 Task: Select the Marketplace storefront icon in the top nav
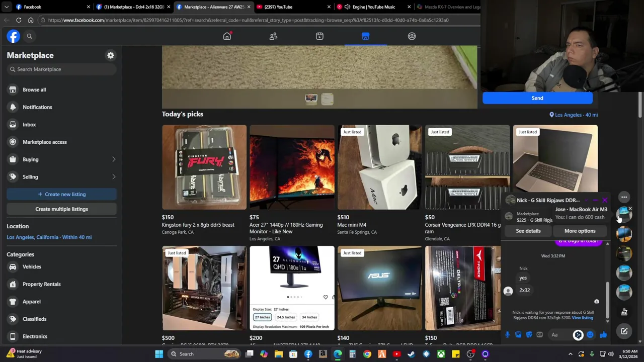(x=365, y=36)
